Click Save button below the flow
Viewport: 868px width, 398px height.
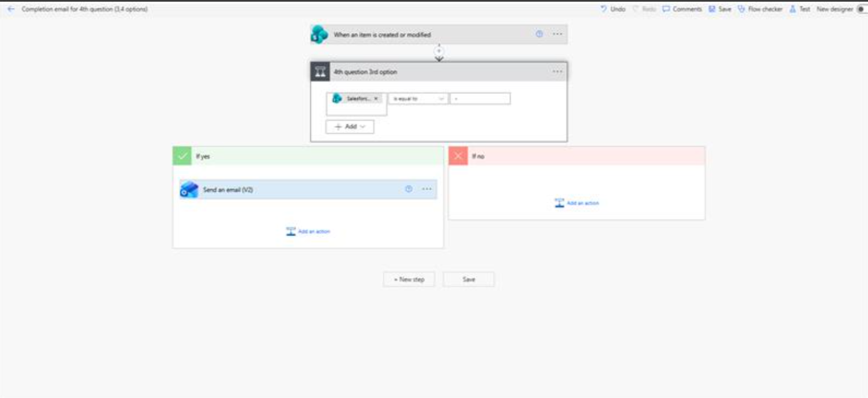point(469,279)
